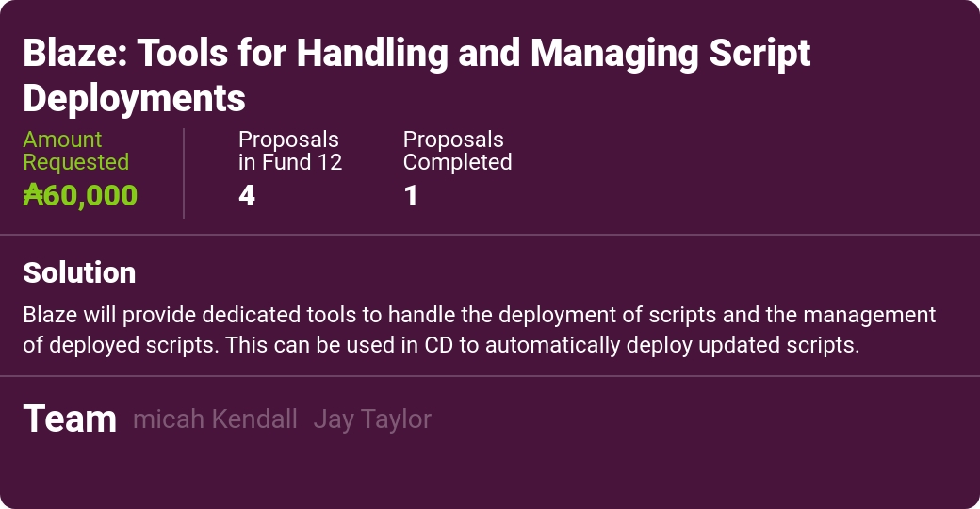Click the word Deployments in the title
This screenshot has height=509, width=980.
[x=135, y=98]
